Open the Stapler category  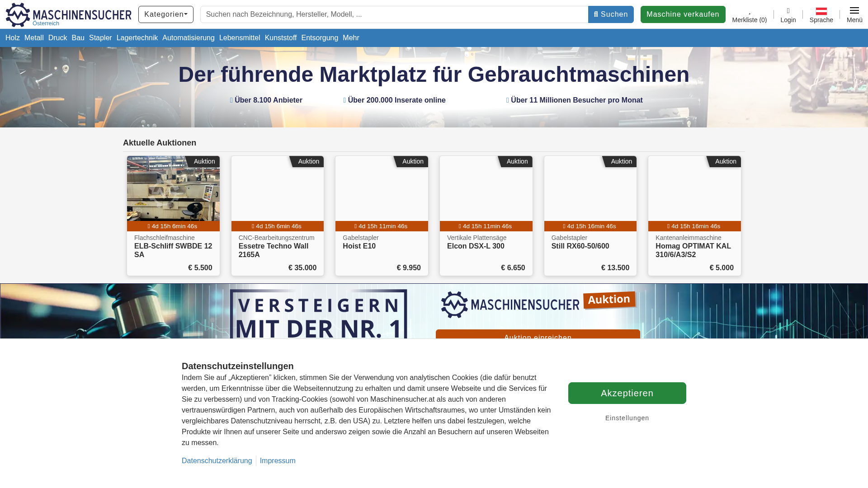[100, 38]
